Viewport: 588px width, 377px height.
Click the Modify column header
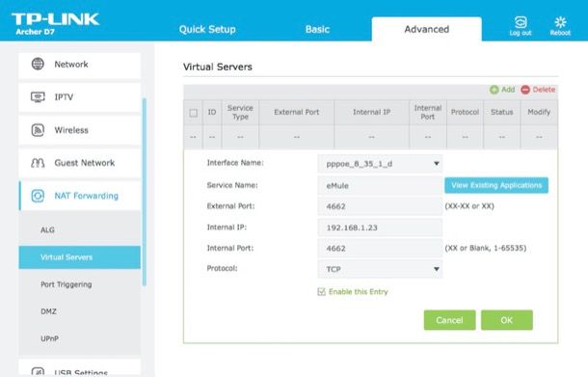pyautogui.click(x=539, y=112)
